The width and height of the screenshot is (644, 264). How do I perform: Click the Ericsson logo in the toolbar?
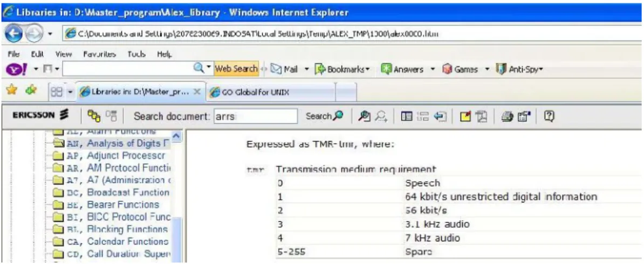pyautogui.click(x=41, y=116)
